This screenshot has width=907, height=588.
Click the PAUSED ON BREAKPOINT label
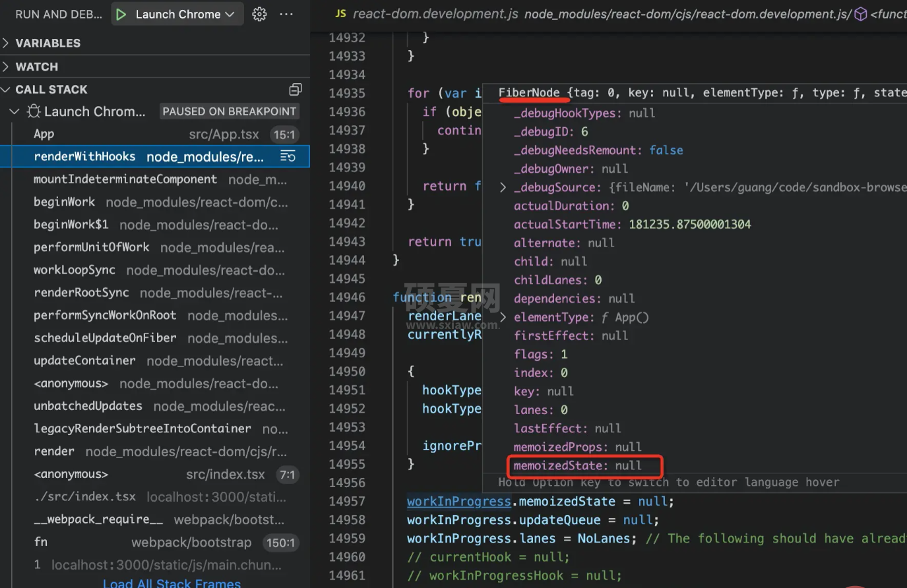pyautogui.click(x=229, y=111)
